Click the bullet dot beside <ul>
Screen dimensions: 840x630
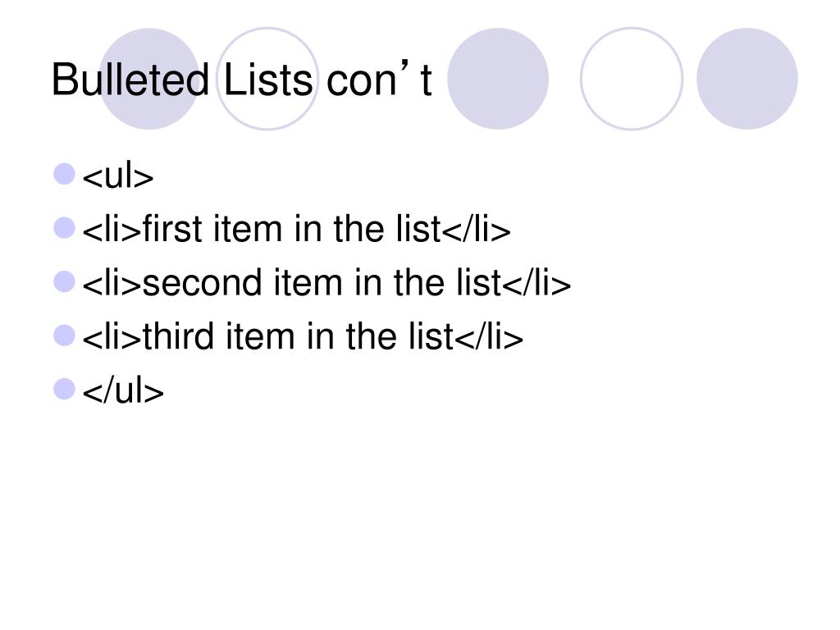(64, 174)
